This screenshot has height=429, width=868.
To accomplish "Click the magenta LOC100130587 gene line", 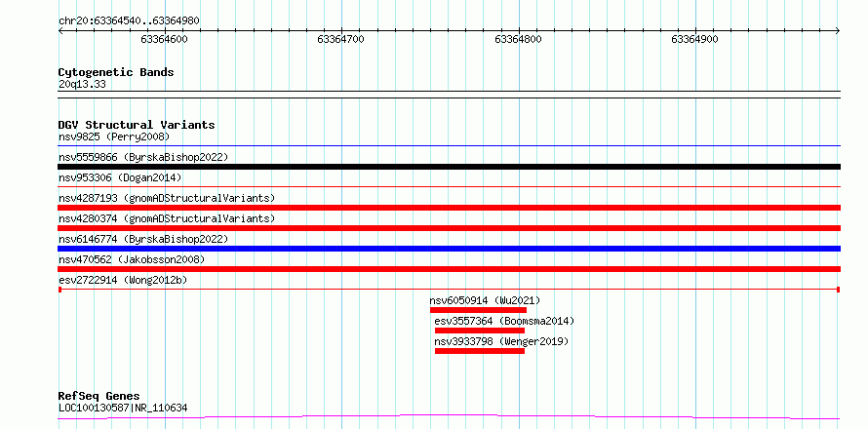I will [449, 416].
